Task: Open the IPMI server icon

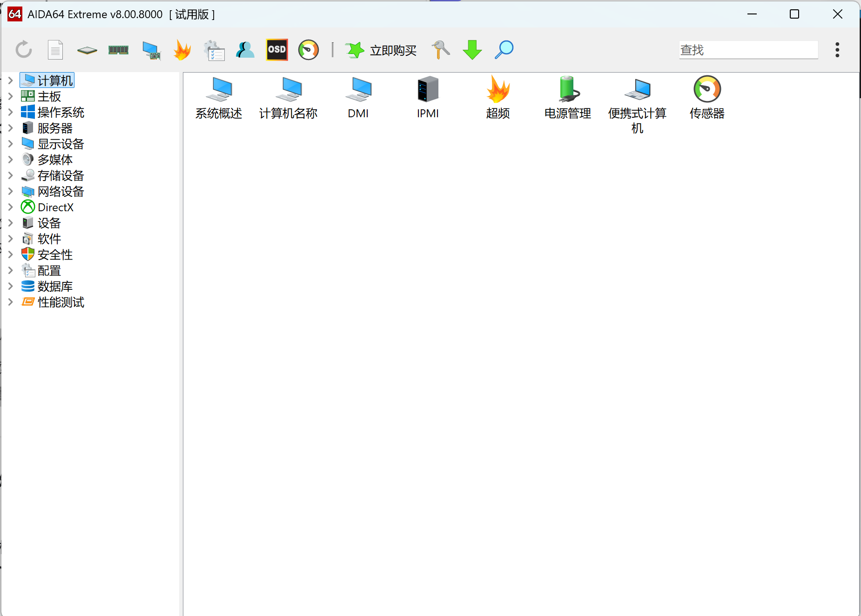Action: pos(428,98)
